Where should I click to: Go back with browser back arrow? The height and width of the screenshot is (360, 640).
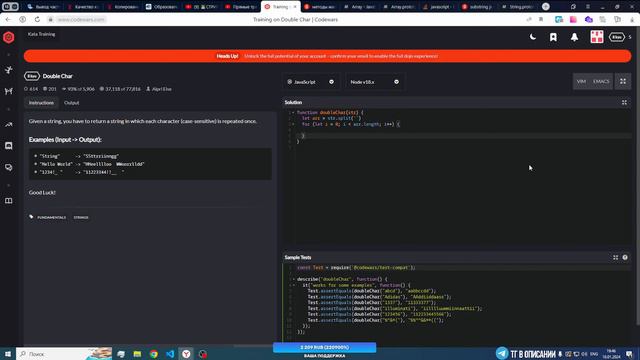click(8, 19)
